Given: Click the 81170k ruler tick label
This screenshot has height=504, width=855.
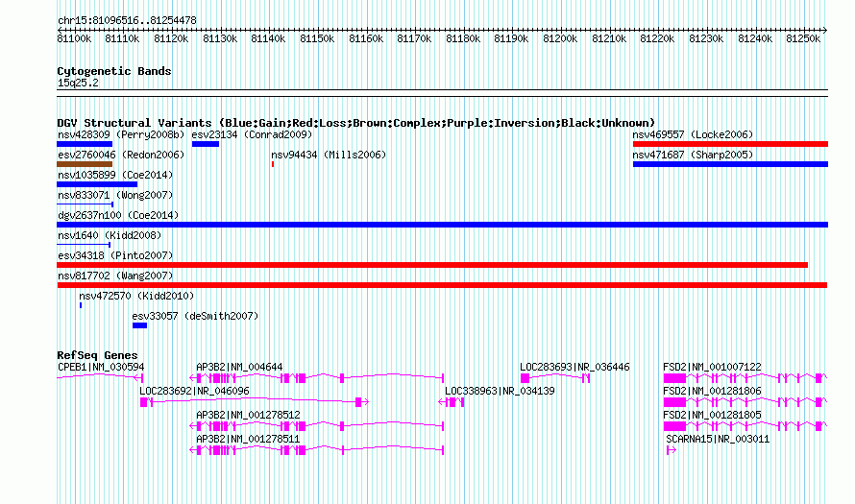Looking at the screenshot, I should coord(414,38).
